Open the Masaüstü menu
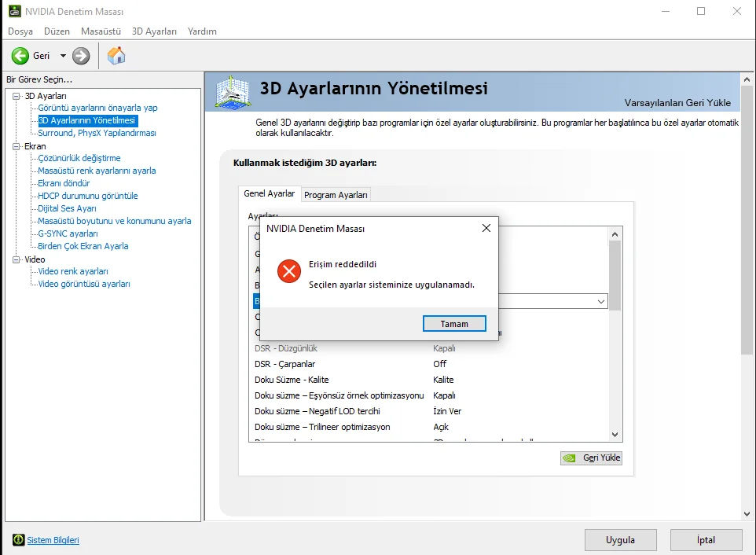Image resolution: width=756 pixels, height=555 pixels. (x=101, y=31)
